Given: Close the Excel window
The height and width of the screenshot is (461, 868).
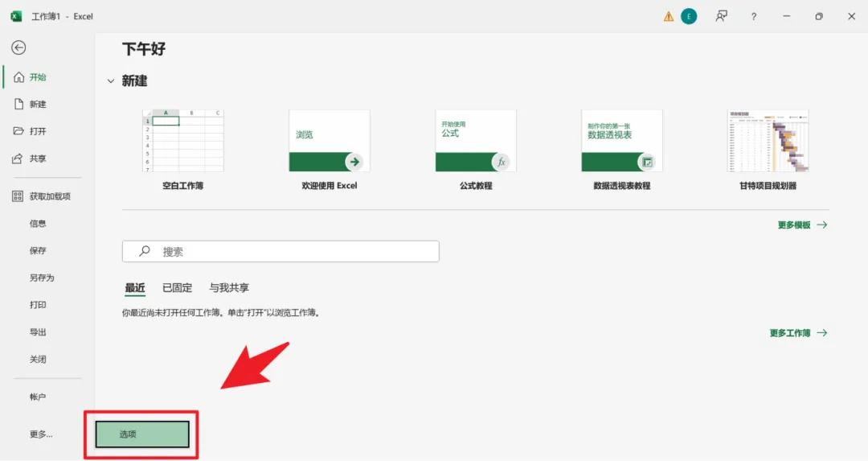Looking at the screenshot, I should (x=851, y=17).
